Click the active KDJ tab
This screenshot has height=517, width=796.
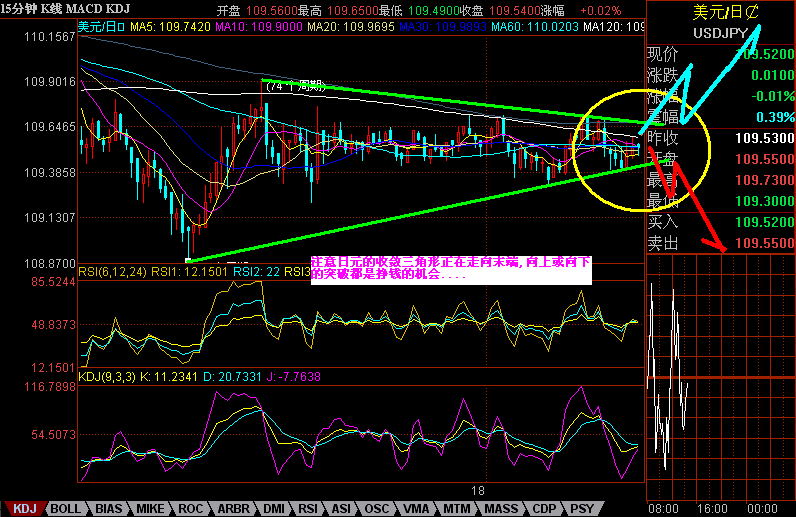click(x=23, y=508)
